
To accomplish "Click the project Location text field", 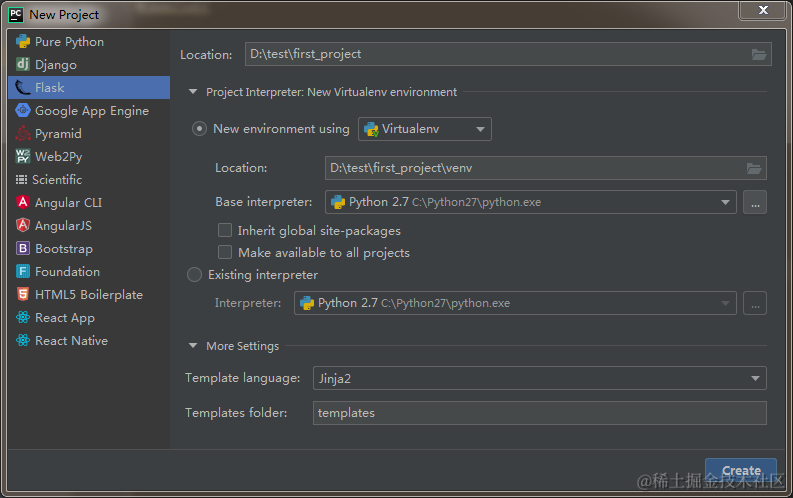I will coord(508,54).
